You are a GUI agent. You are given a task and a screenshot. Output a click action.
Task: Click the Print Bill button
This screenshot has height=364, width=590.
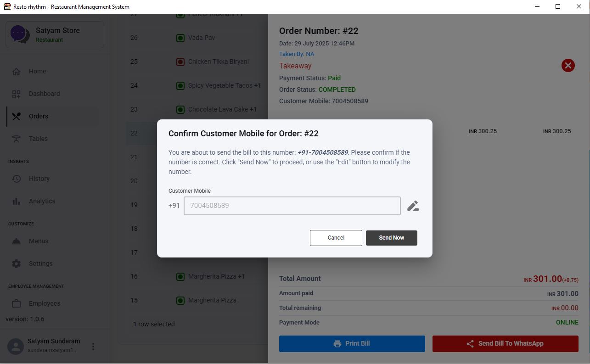[x=352, y=344]
